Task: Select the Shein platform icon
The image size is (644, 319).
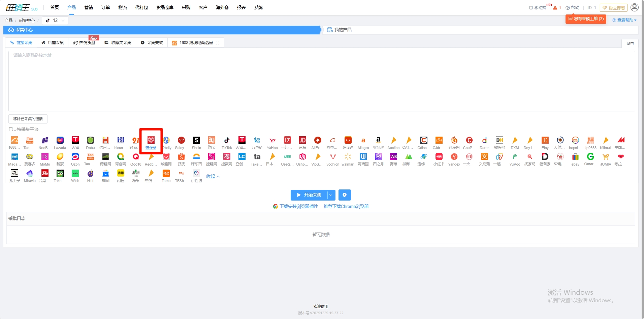Action: pyautogui.click(x=196, y=140)
